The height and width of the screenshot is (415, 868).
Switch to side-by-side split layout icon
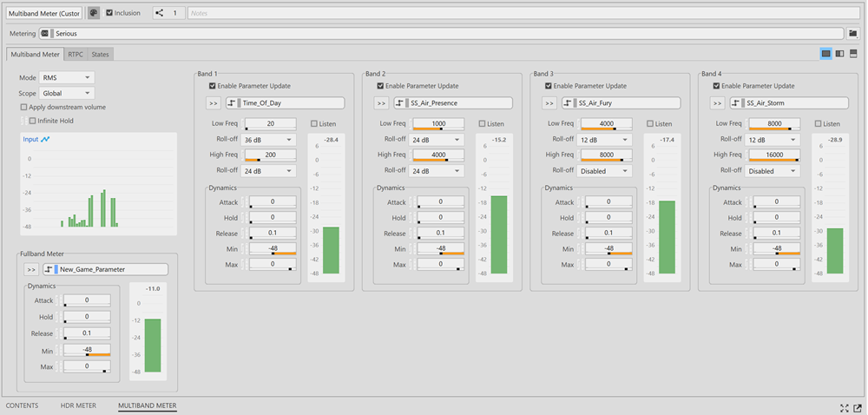[x=839, y=54]
